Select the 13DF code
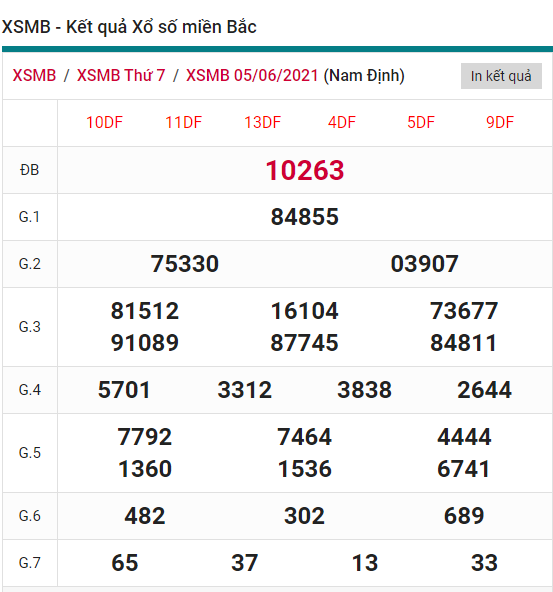Viewport: 553px width, 592px height. pyautogui.click(x=263, y=123)
